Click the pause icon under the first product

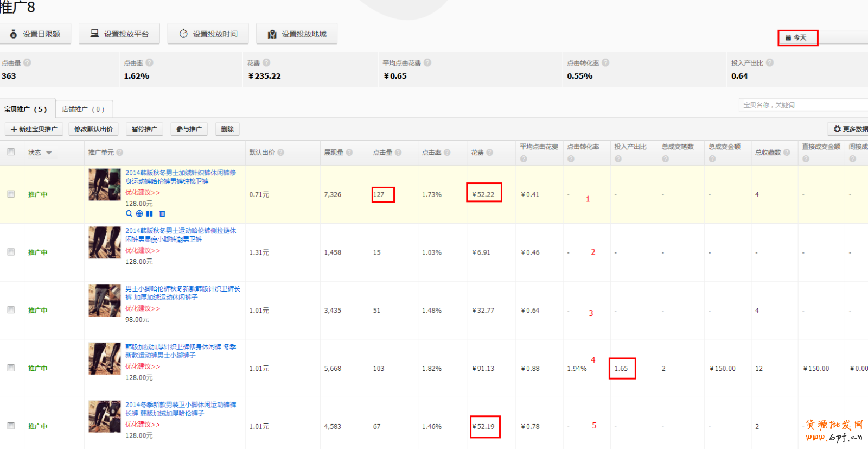tap(149, 214)
